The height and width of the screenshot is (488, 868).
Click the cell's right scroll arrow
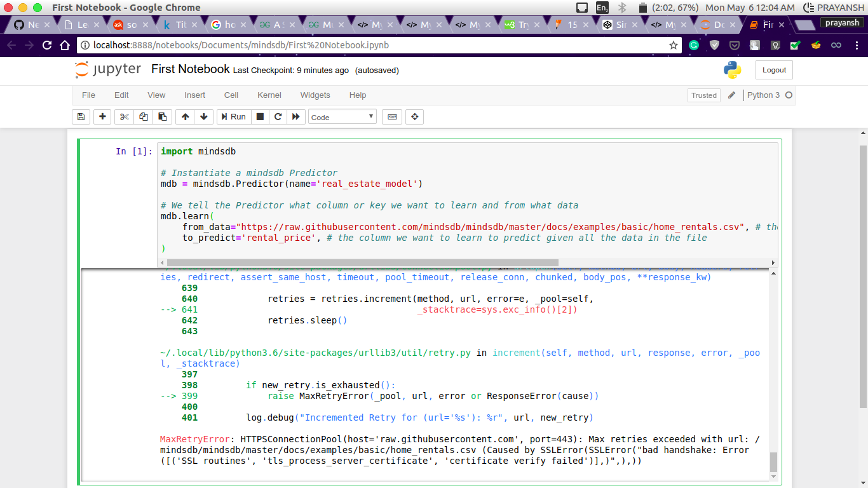point(773,262)
